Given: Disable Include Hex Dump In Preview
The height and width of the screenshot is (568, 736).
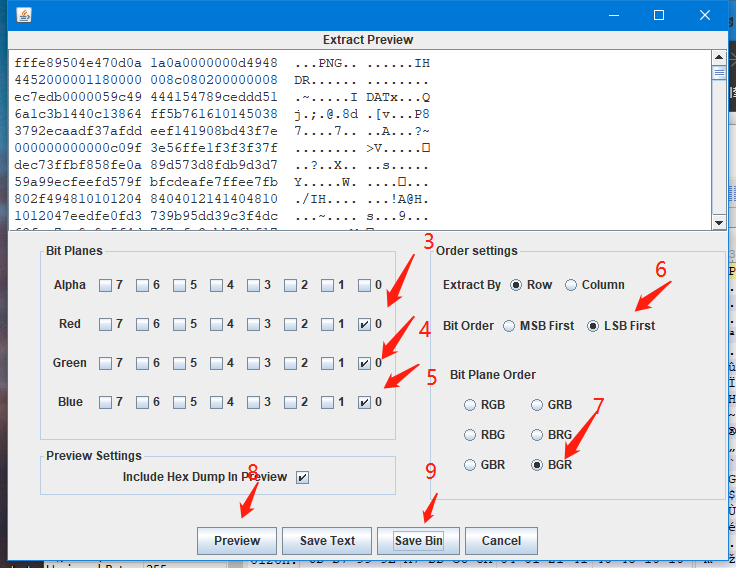Looking at the screenshot, I should pos(302,477).
